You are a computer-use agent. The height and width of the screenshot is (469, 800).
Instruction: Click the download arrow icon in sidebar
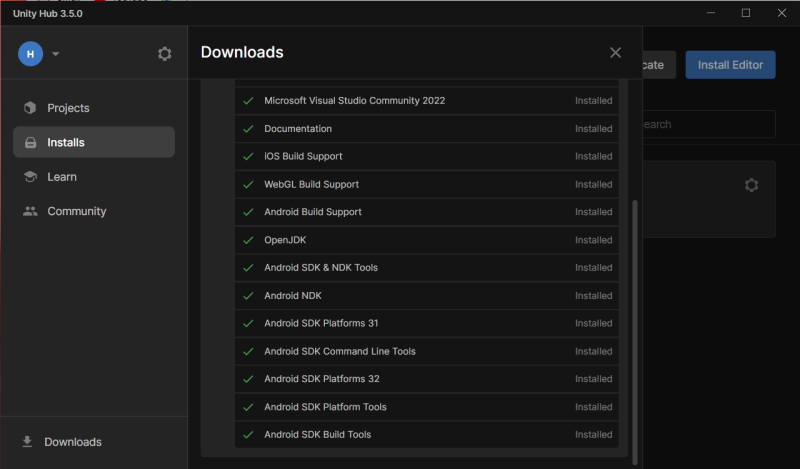click(x=27, y=441)
